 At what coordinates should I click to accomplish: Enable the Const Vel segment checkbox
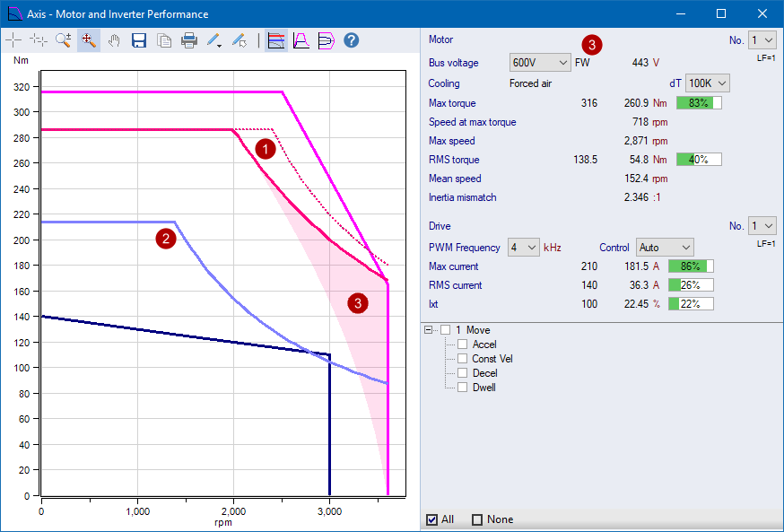pyautogui.click(x=463, y=359)
